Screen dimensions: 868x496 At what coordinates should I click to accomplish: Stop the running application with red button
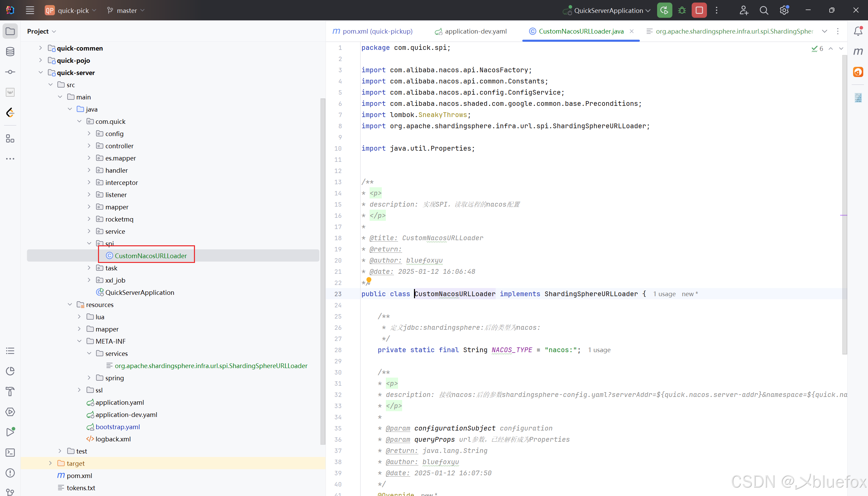699,10
